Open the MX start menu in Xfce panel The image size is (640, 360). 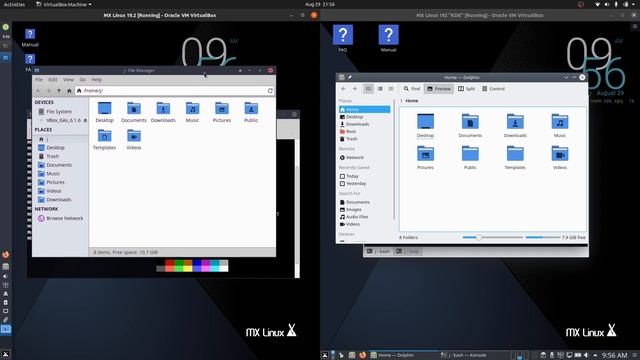(6, 354)
